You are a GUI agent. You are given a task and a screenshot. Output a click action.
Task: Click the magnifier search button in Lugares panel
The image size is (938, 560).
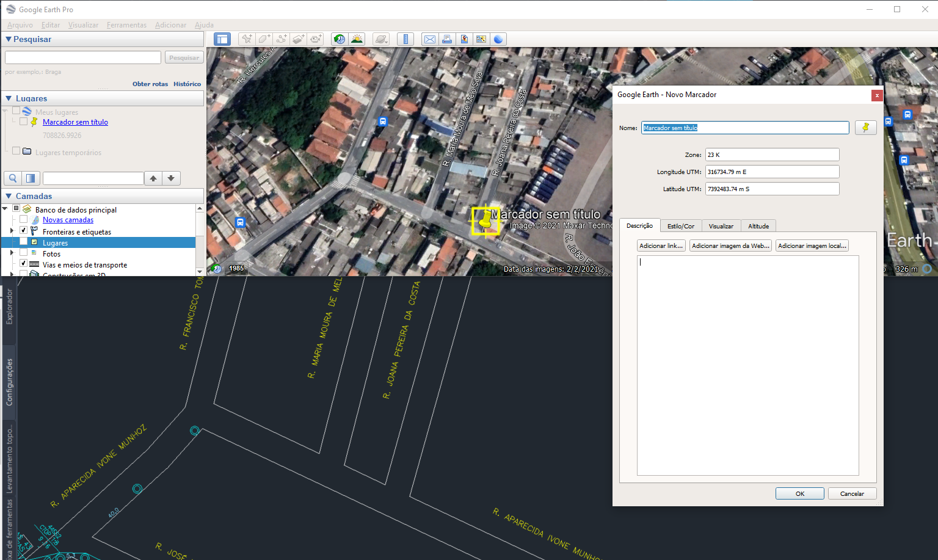coord(13,178)
